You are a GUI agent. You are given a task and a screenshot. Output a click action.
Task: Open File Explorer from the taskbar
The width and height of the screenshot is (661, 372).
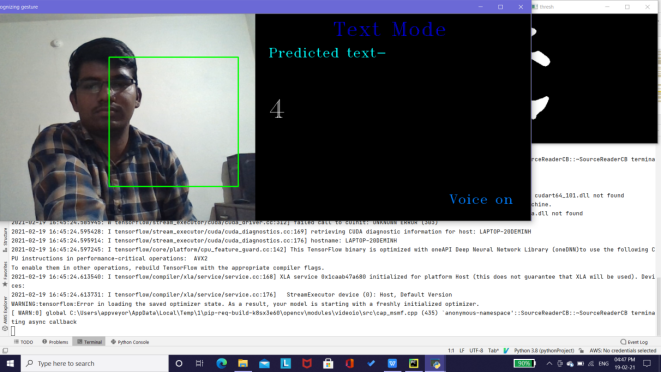pyautogui.click(x=243, y=363)
